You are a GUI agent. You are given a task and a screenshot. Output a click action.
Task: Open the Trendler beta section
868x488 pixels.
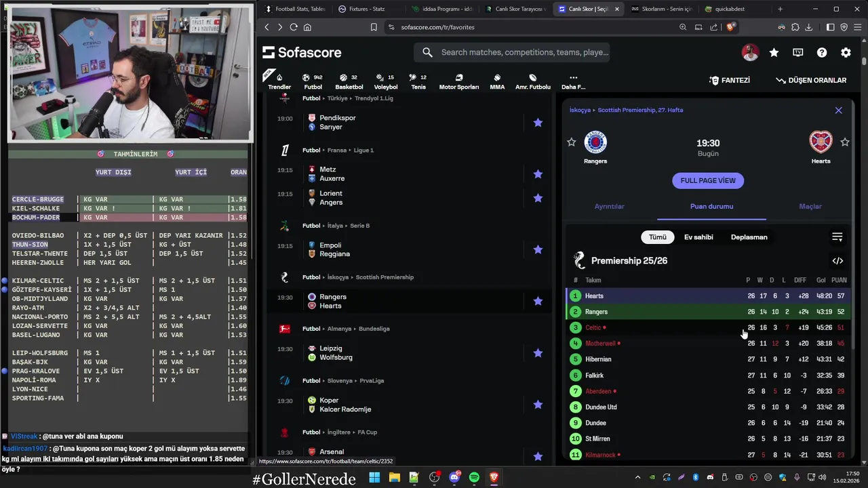click(x=279, y=81)
